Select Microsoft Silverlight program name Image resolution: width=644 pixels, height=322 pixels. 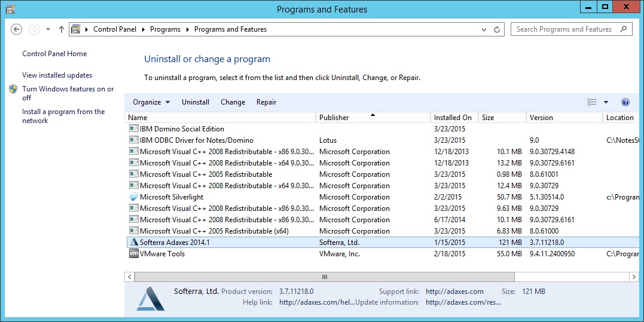(172, 197)
